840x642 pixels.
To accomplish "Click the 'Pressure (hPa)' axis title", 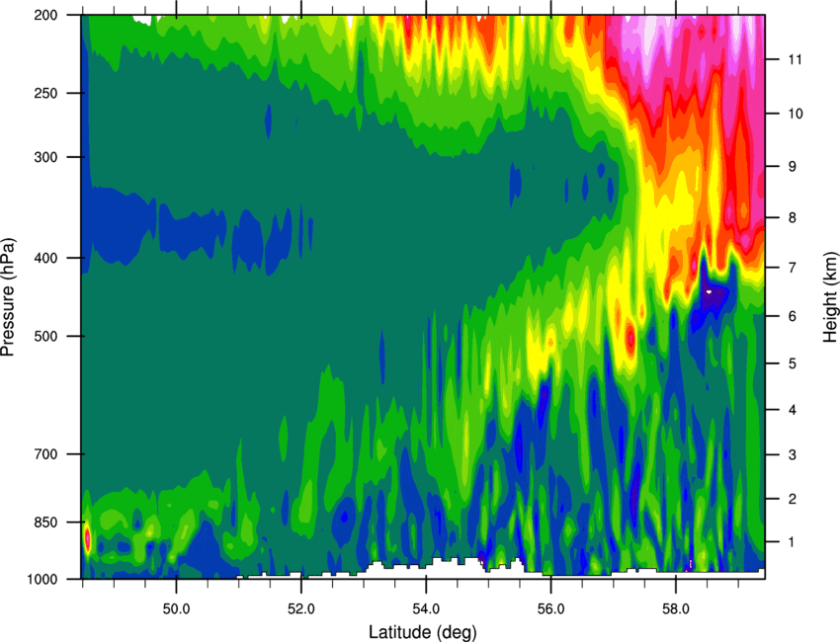I will click(x=8, y=297).
